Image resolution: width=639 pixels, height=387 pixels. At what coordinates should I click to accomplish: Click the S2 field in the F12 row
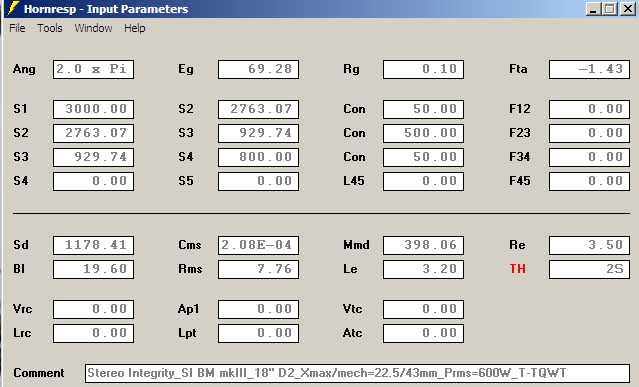point(258,109)
